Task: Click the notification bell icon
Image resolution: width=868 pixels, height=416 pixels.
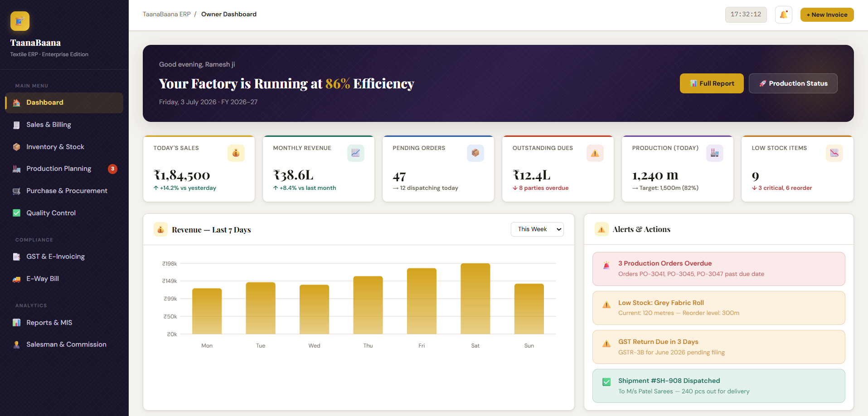Action: click(x=783, y=15)
